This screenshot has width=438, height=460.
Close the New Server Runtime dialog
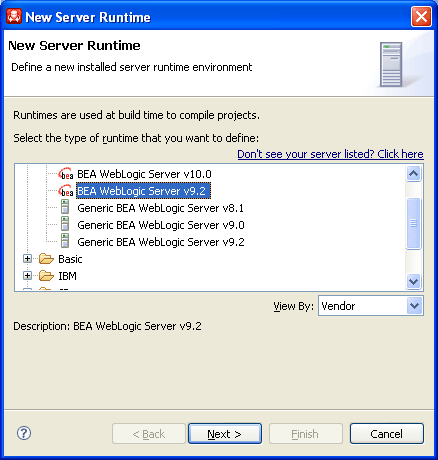421,16
